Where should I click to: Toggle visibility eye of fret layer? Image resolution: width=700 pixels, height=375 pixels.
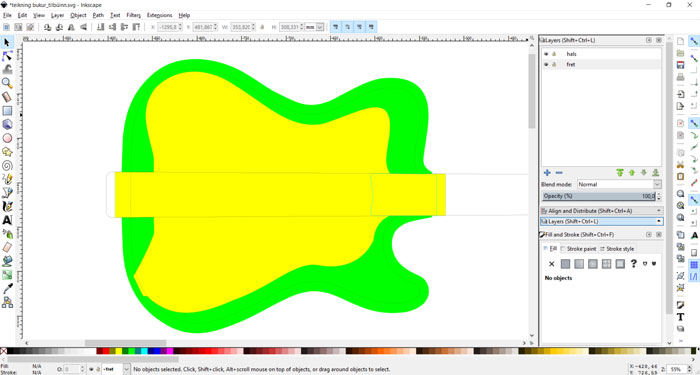pos(546,65)
